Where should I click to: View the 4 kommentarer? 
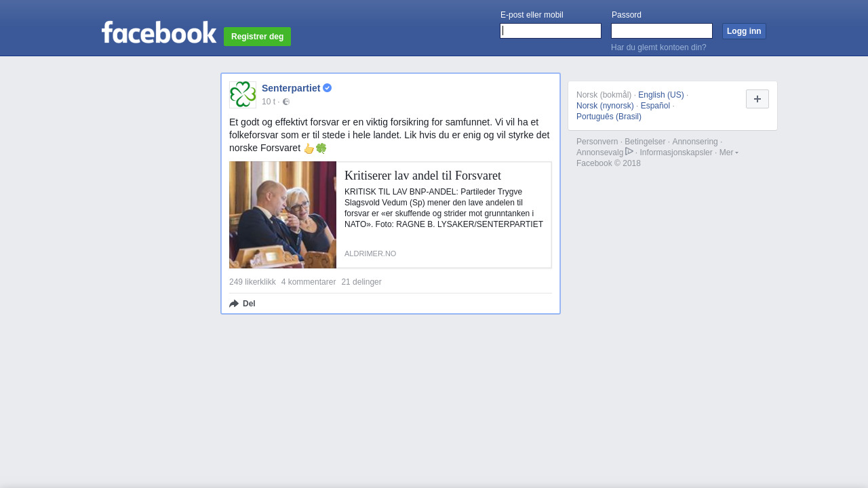pyautogui.click(x=309, y=282)
